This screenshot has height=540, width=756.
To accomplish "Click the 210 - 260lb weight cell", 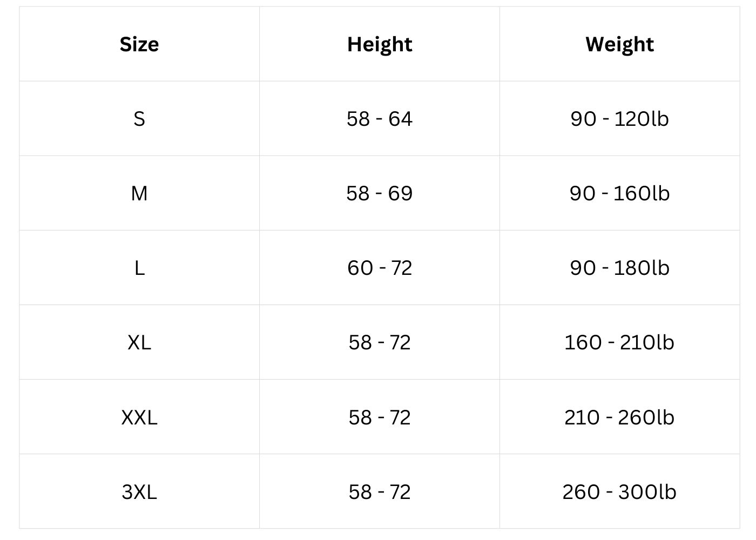I will tap(619, 417).
